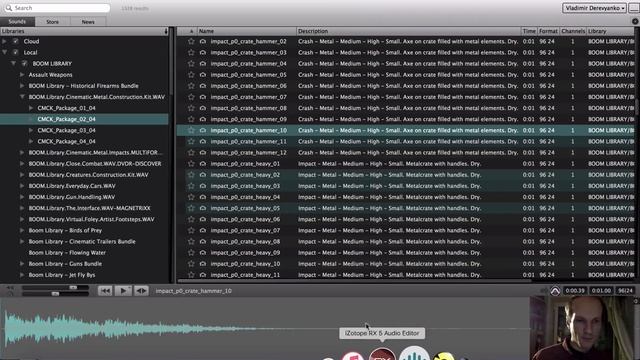Click preview icon for impact_p0_crate_heavy_11
The width and height of the screenshot is (640, 360).
[203, 275]
